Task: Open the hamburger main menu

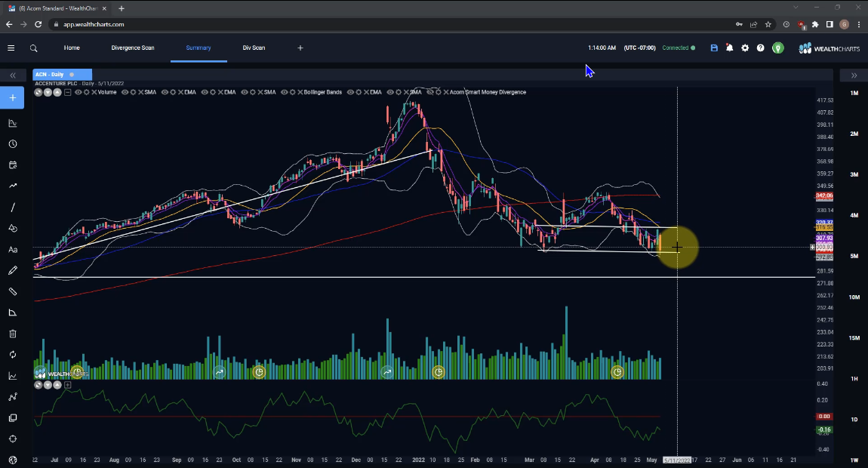Action: coord(11,48)
